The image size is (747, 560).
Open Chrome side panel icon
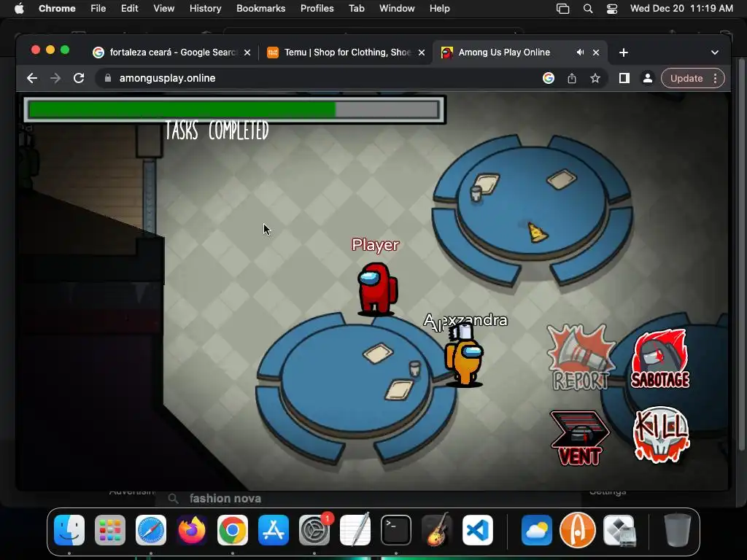(624, 78)
